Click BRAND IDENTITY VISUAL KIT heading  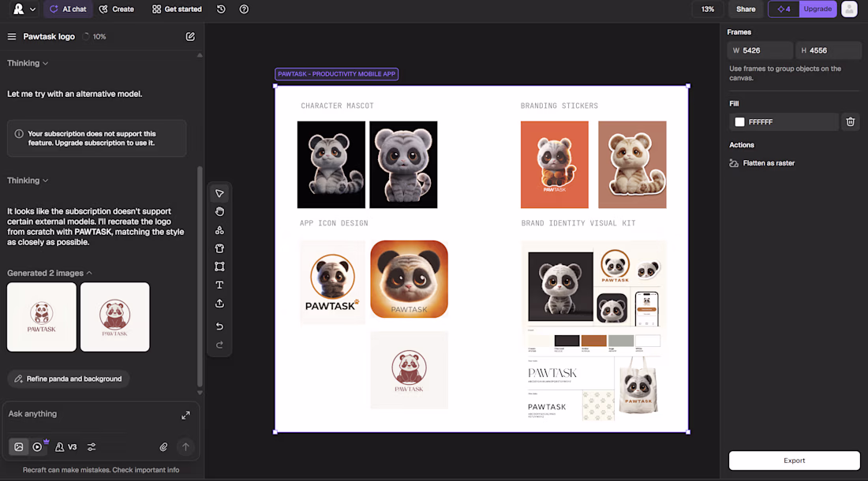click(578, 223)
